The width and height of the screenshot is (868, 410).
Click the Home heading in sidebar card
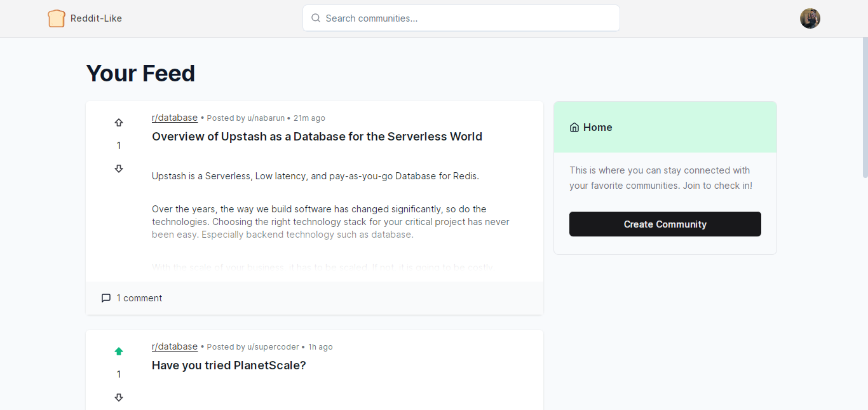click(598, 127)
